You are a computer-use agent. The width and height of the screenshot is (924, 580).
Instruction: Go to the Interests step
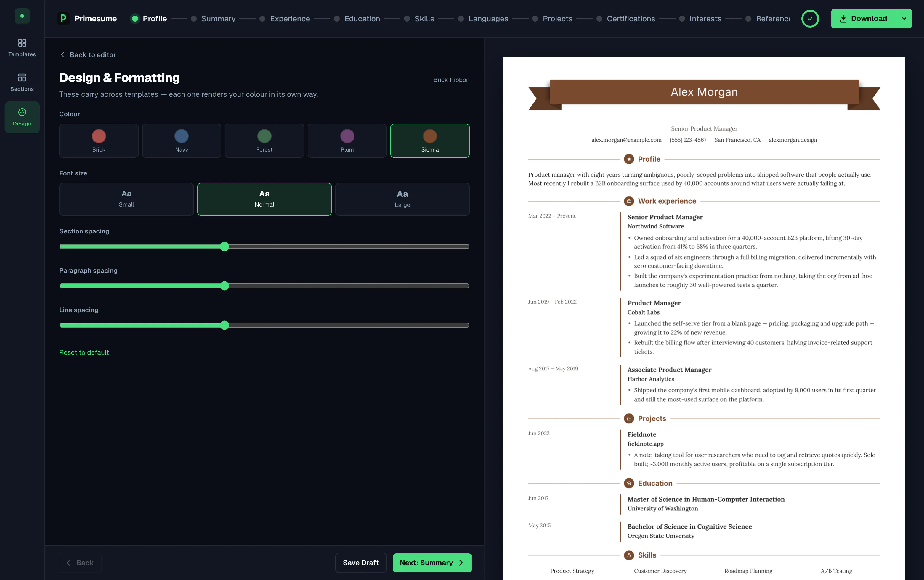[700, 18]
